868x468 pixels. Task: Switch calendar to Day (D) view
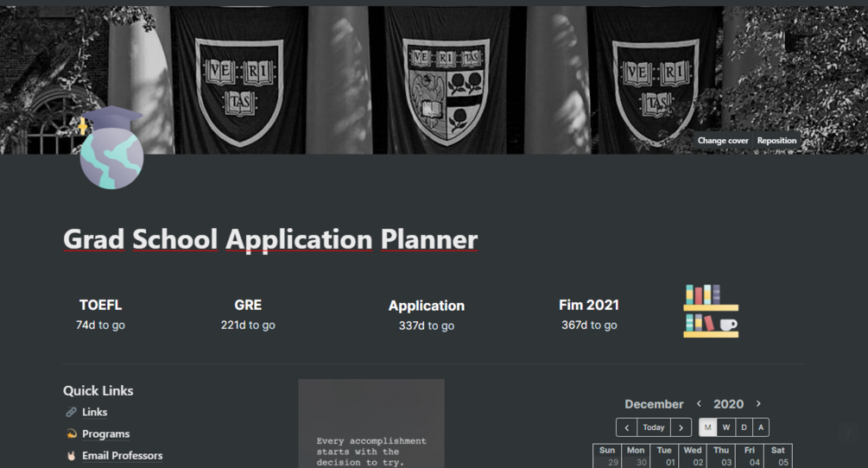click(744, 427)
